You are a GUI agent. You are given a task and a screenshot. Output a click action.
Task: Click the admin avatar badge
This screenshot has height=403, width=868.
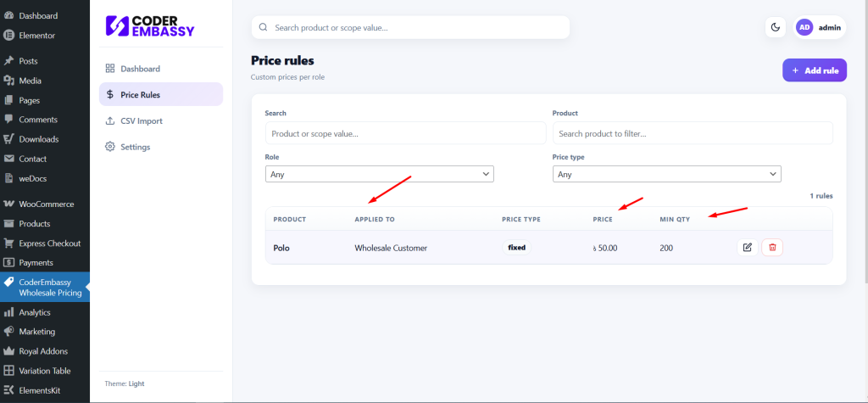coord(804,27)
